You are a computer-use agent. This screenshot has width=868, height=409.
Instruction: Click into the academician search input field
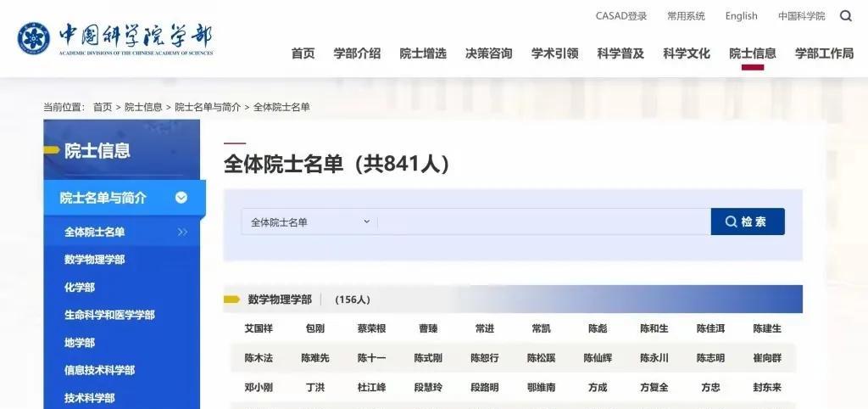click(x=544, y=222)
